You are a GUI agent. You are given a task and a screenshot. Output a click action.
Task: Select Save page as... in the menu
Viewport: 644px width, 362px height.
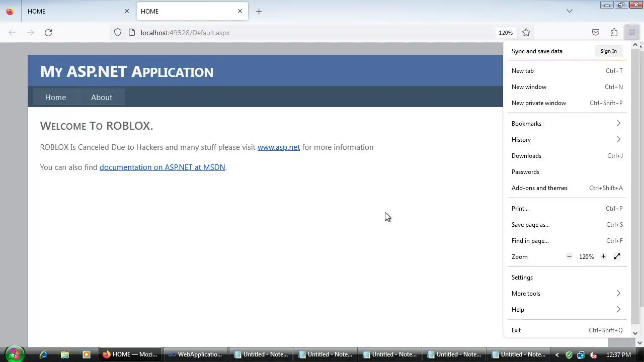pos(567,225)
